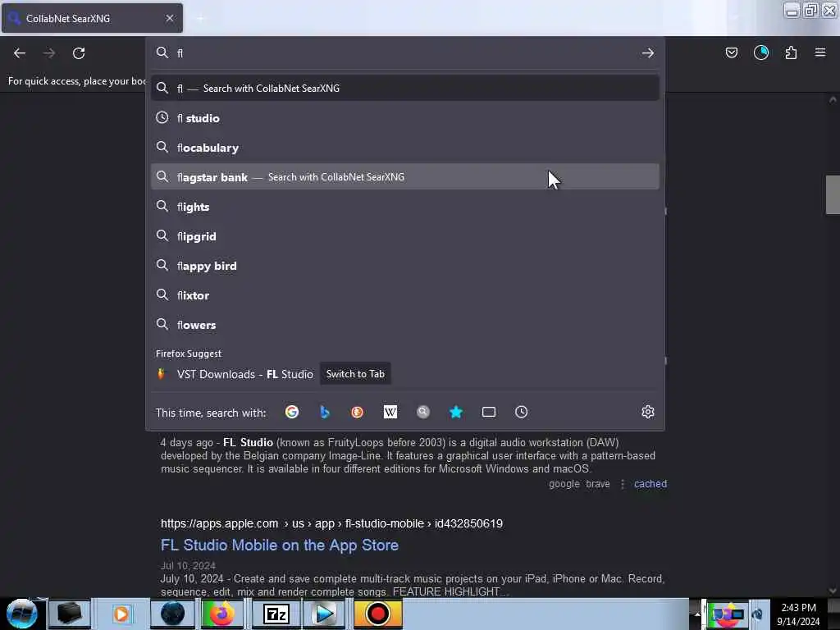Open the Firefox account circle icon
Screen dimensions: 840x630
(x=760, y=52)
